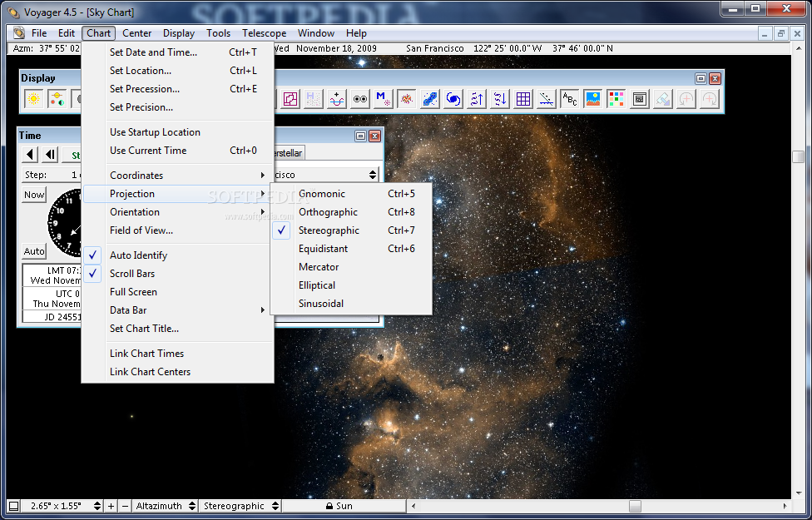Click the panel window icon in Display toolbar

640,98
